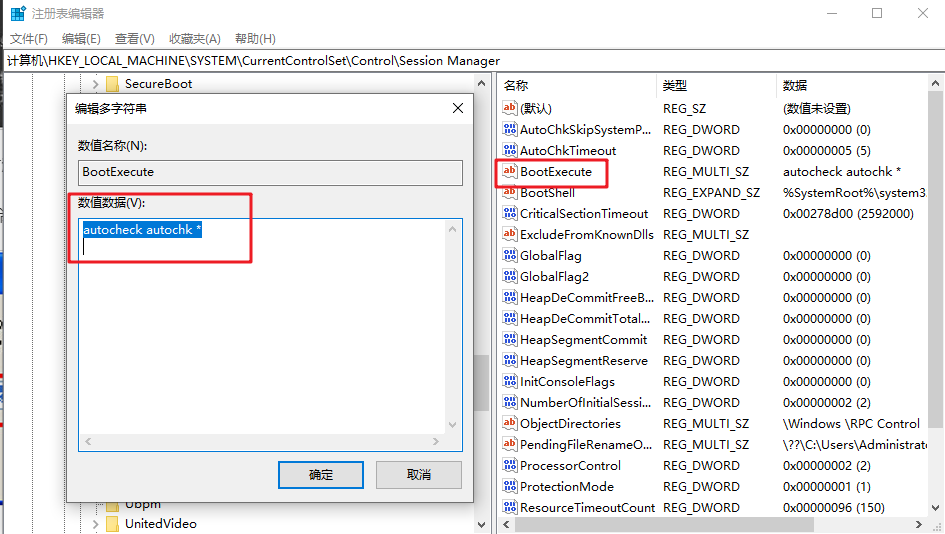Open the 文件(F) menu

click(x=29, y=39)
